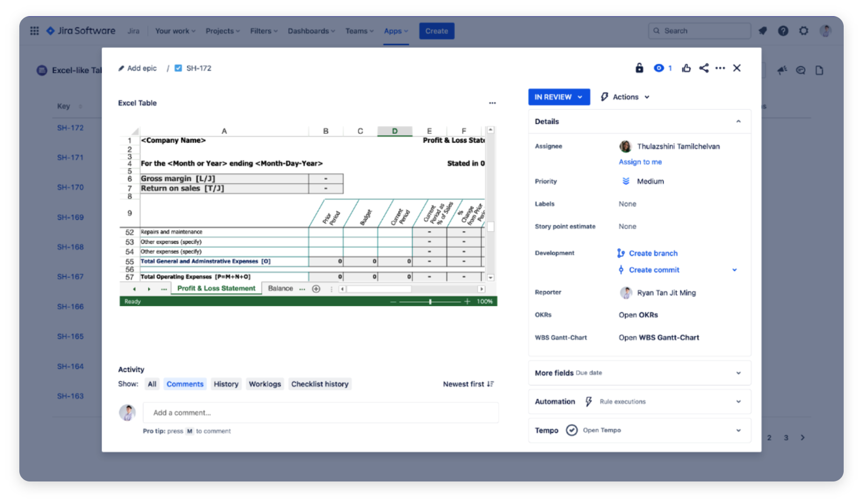
Task: Open the Projects menu
Action: (223, 31)
